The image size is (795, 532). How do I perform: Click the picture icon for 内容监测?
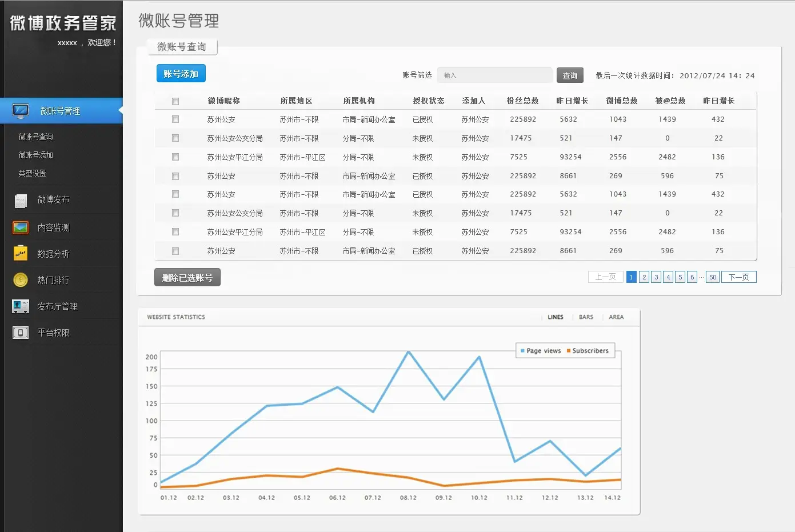point(21,227)
